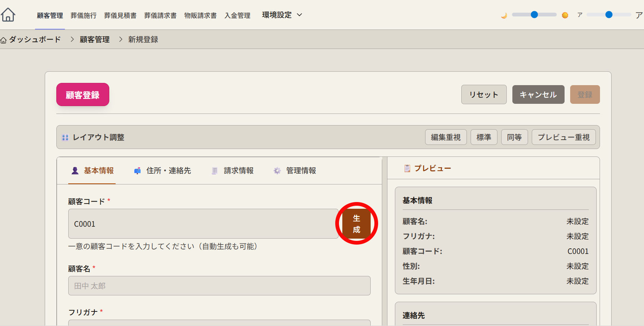Adjust the font size slider

tap(609, 15)
